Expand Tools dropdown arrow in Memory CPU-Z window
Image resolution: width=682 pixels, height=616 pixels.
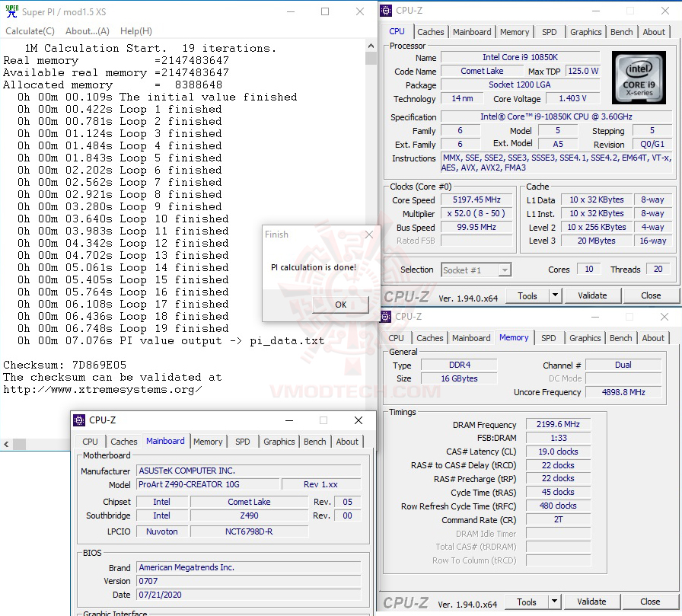(554, 602)
